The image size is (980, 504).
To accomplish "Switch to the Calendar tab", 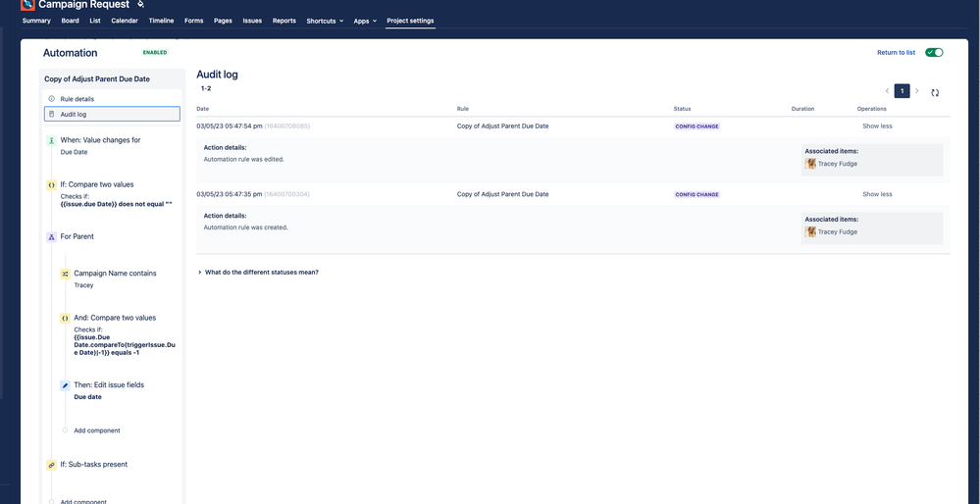I will click(125, 21).
